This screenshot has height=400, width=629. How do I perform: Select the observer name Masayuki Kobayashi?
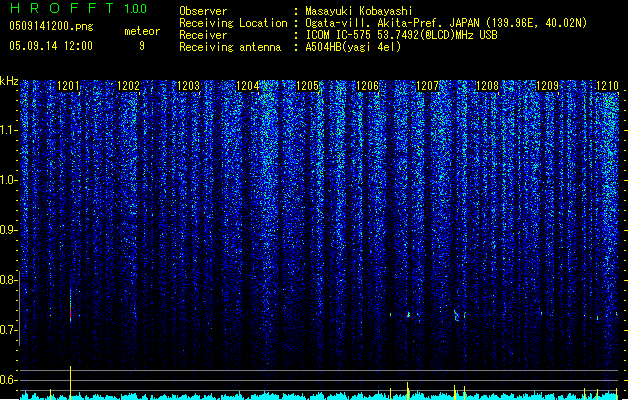pyautogui.click(x=359, y=11)
